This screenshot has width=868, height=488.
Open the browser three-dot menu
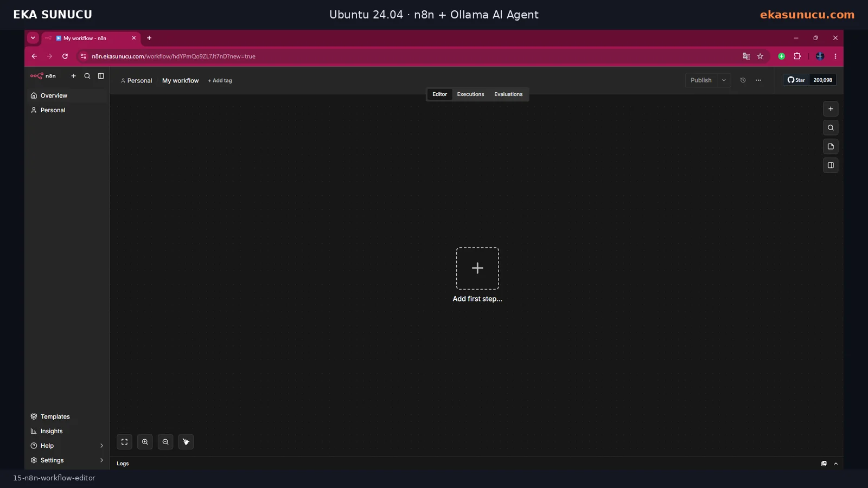tap(835, 56)
